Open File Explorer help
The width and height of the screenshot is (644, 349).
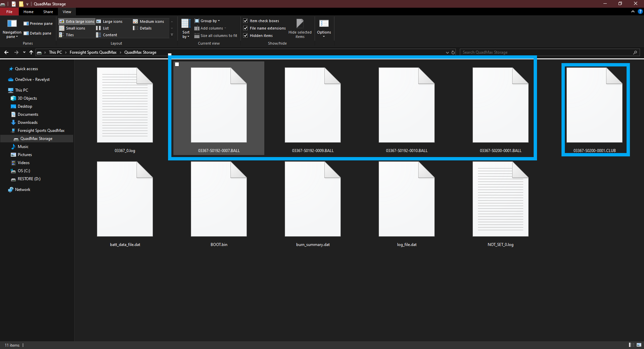tap(640, 12)
